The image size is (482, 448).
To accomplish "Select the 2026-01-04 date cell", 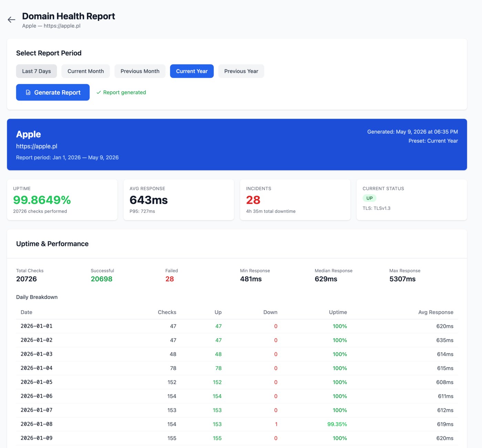I will [36, 368].
